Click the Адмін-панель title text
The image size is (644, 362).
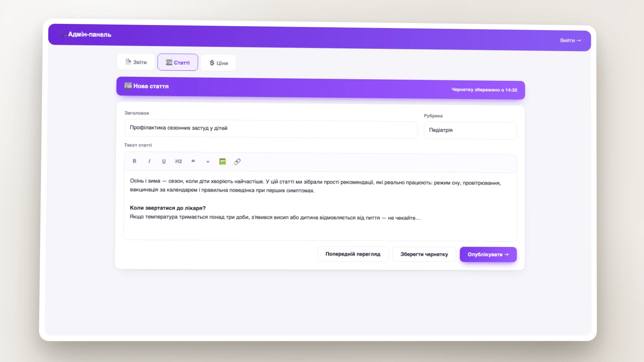pyautogui.click(x=89, y=34)
